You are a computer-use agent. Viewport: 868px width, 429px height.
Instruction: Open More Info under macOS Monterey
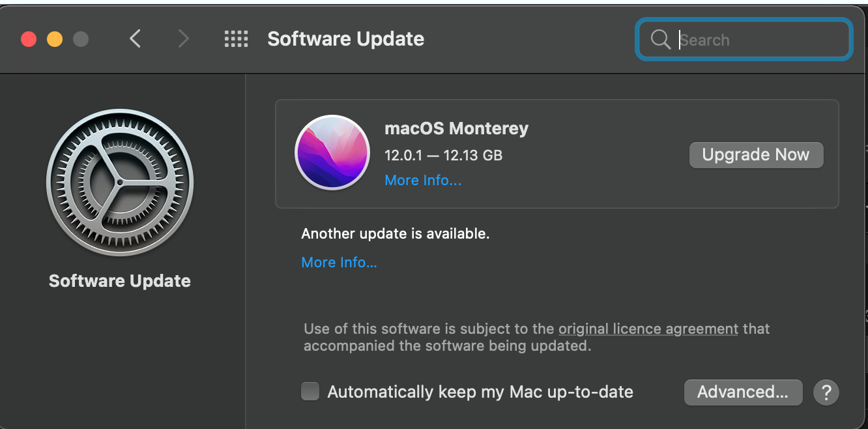pyautogui.click(x=423, y=181)
